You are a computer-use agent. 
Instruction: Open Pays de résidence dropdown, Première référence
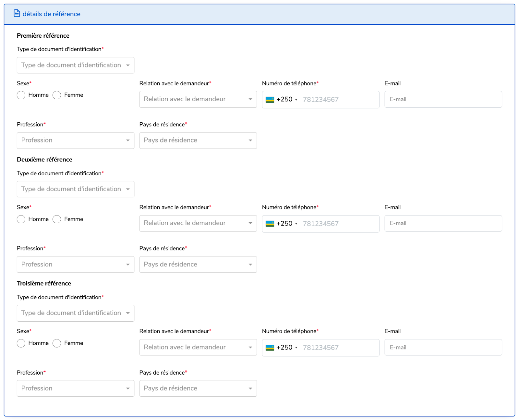coord(198,141)
